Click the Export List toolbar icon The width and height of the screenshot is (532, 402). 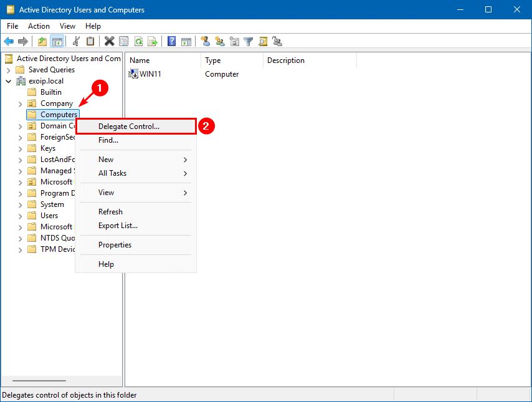[153, 42]
